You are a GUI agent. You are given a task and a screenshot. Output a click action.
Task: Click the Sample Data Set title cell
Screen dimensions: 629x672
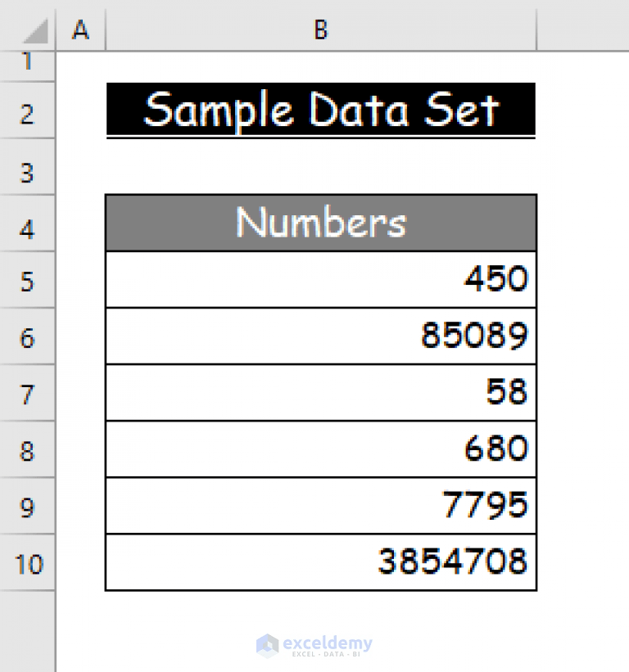click(x=319, y=110)
